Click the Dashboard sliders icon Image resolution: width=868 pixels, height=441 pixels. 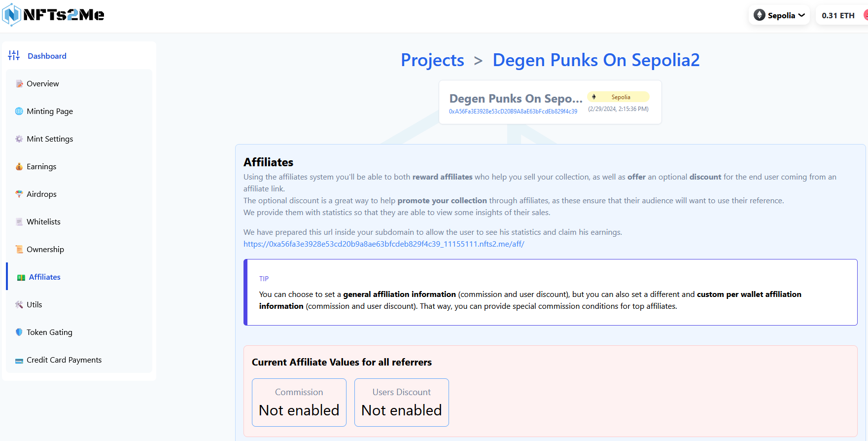click(x=14, y=56)
